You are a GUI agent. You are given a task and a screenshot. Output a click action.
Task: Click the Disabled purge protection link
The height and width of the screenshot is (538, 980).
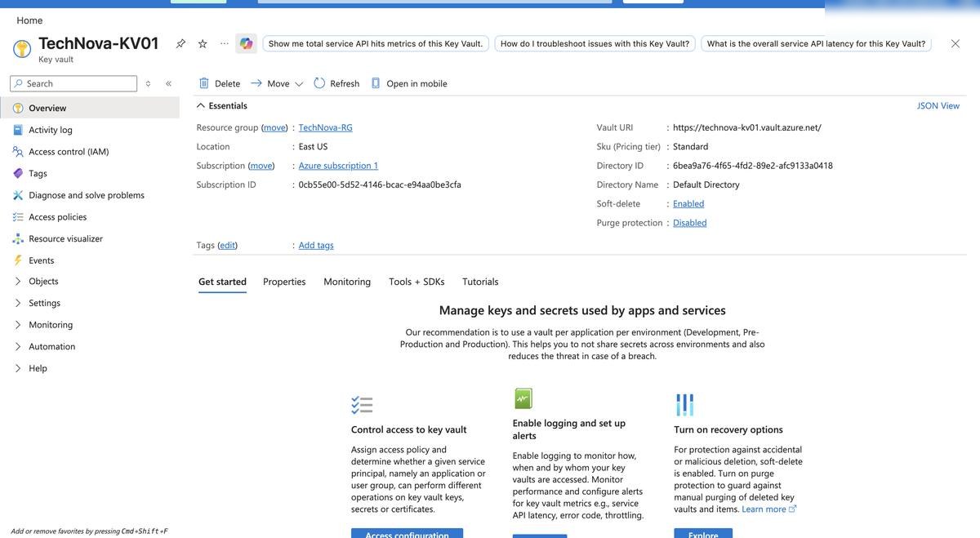[x=690, y=223]
